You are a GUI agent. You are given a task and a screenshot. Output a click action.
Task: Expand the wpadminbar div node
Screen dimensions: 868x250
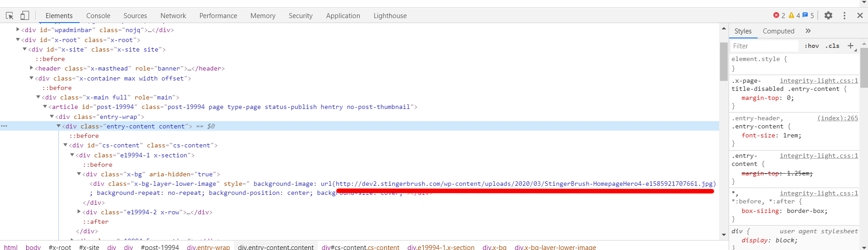[x=18, y=29]
